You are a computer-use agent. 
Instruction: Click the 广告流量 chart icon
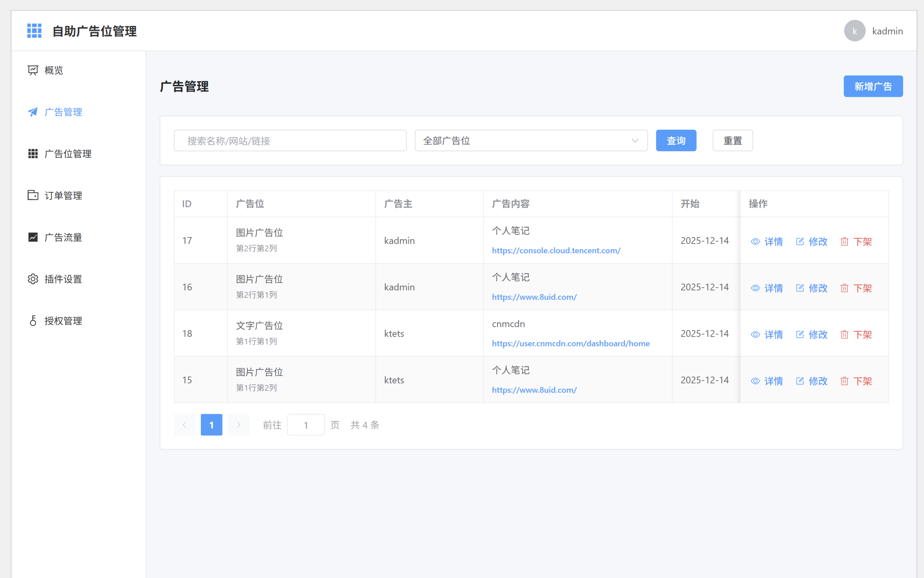(x=33, y=237)
